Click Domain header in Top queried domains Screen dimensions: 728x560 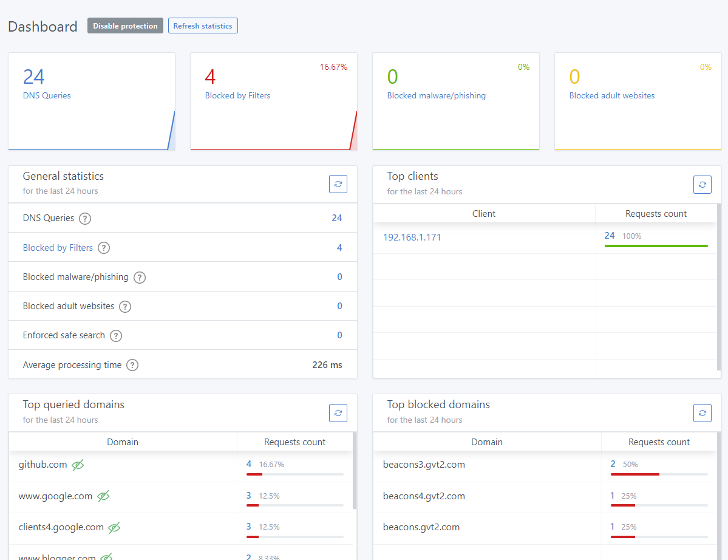pyautogui.click(x=123, y=442)
